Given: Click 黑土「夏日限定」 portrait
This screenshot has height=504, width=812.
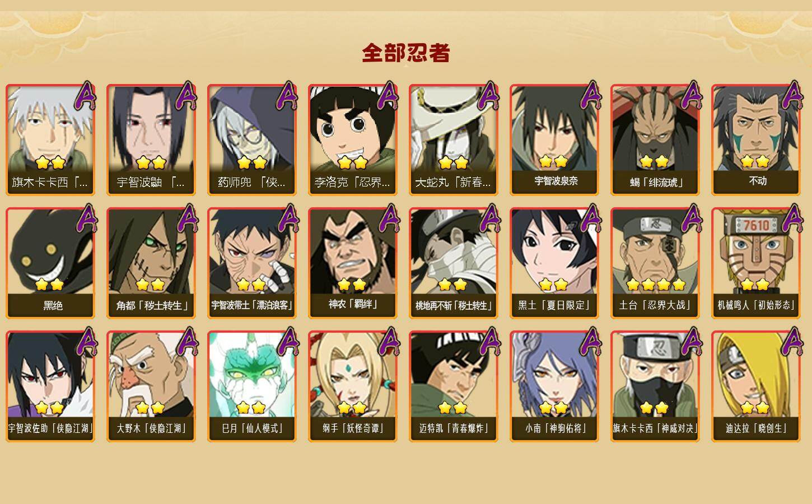Looking at the screenshot, I should pos(554,263).
